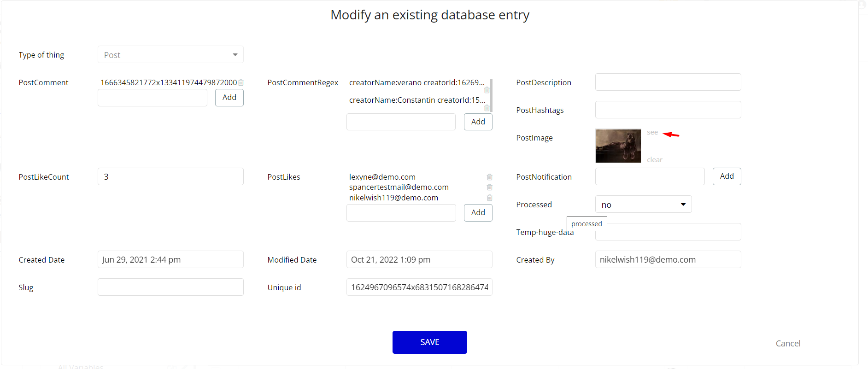This screenshot has height=369, width=868.
Task: Expand the Processed yes/no dropdown
Action: pyautogui.click(x=643, y=205)
